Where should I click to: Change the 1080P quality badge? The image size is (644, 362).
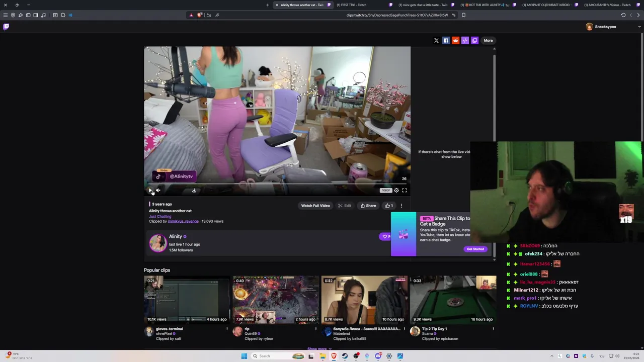pos(386,190)
